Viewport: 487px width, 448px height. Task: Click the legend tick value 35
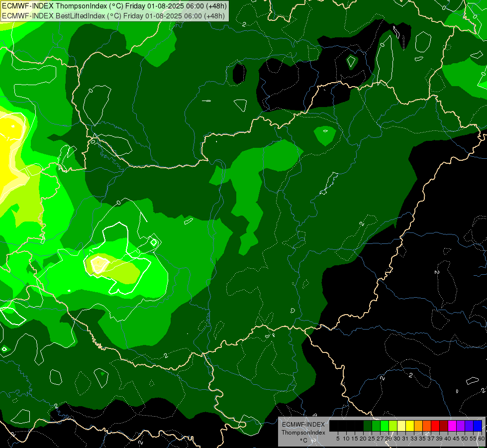click(x=422, y=439)
